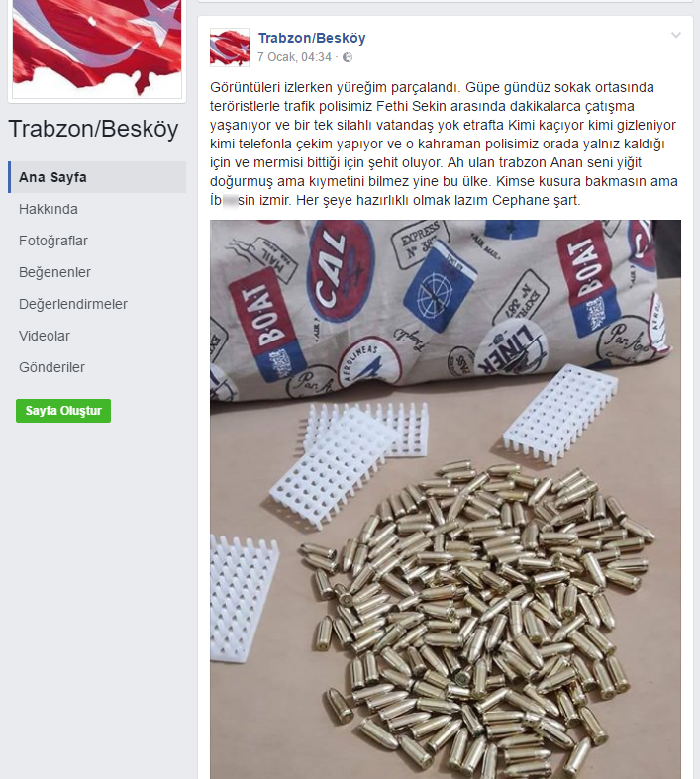View the Beğenenler page section
The height and width of the screenshot is (779, 700).
pos(54,272)
